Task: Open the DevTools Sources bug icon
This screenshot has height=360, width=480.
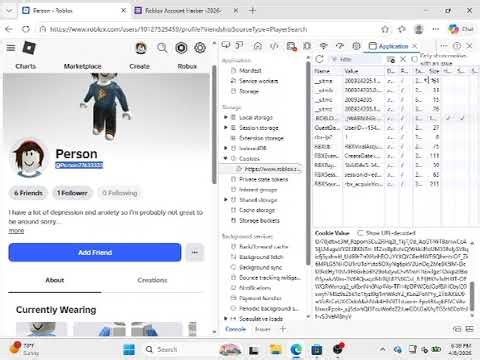Action: pos(307,46)
